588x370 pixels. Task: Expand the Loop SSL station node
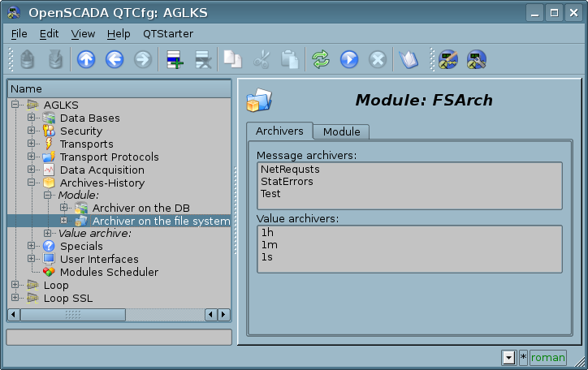15,298
